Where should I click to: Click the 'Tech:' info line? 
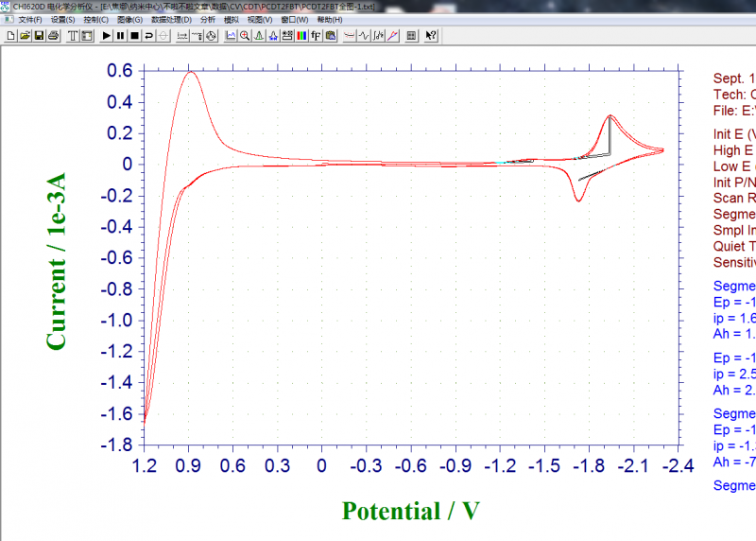coord(734,95)
